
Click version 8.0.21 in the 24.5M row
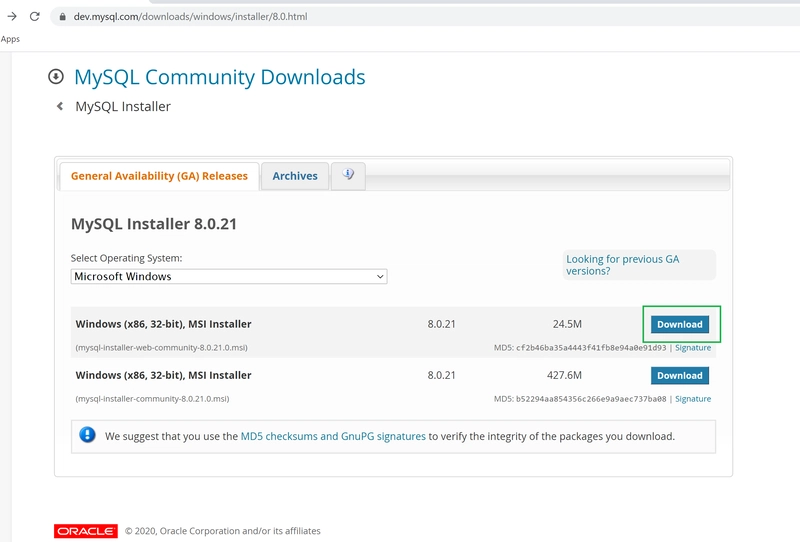click(441, 324)
